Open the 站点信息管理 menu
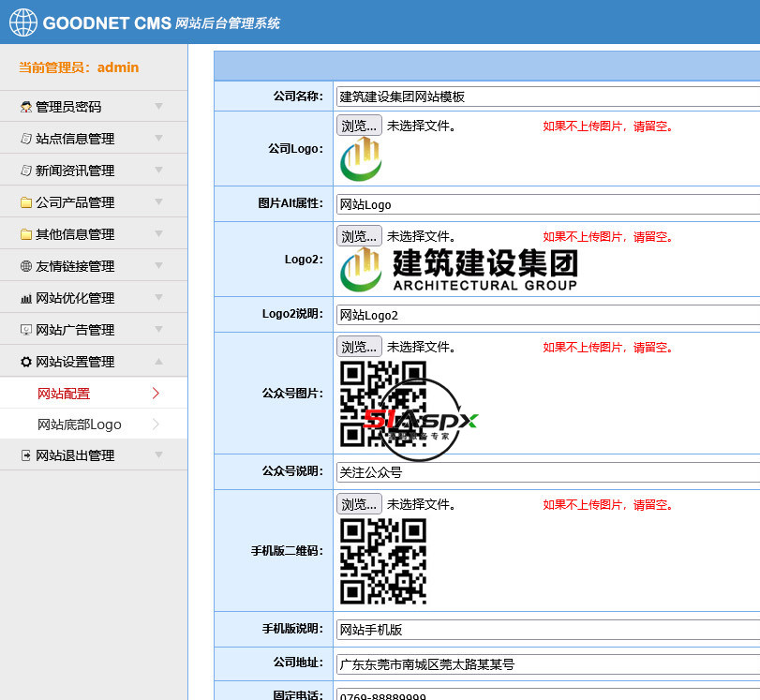Screen dimensions: 760x700 [94, 138]
